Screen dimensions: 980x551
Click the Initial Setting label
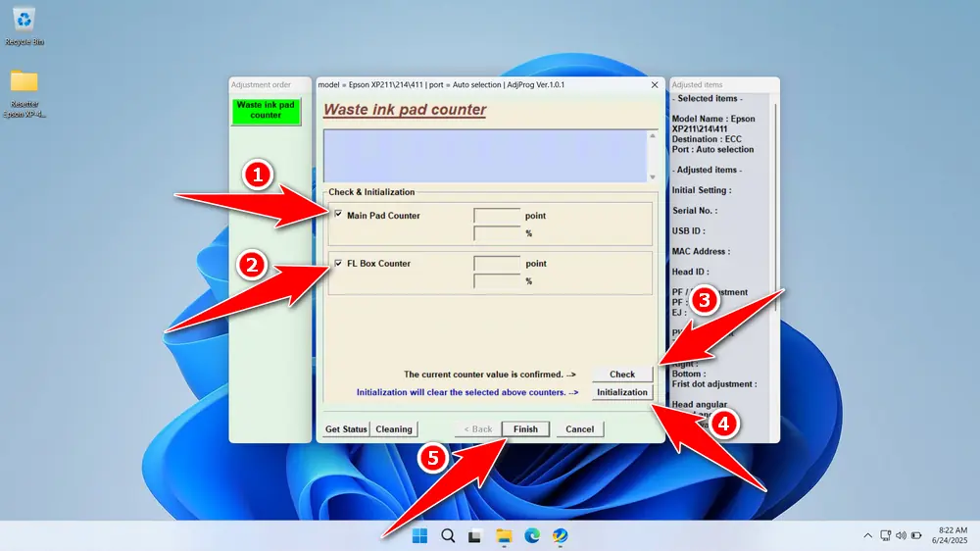[702, 190]
